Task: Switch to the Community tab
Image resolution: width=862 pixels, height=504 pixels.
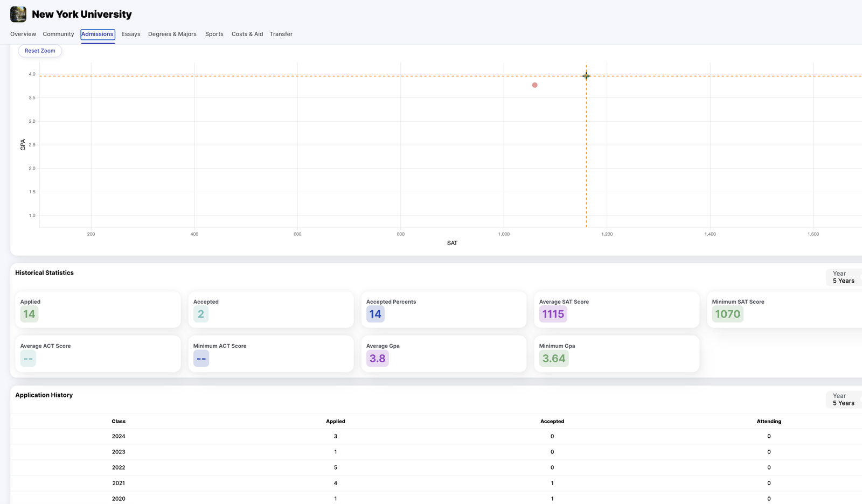Action: [58, 34]
